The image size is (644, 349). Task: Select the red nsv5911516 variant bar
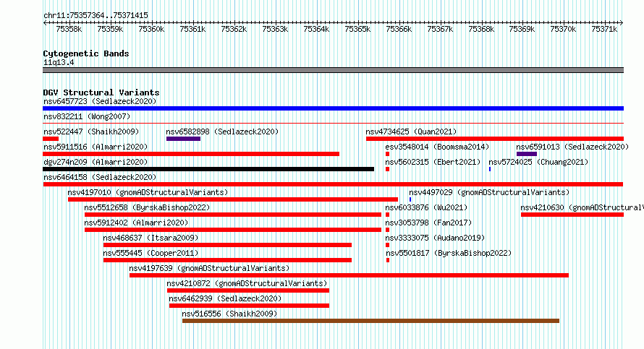click(x=191, y=154)
